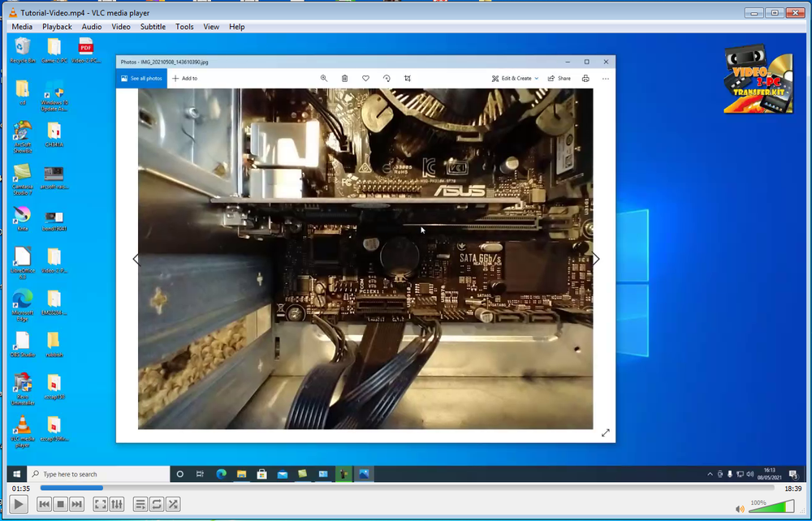812x521 pixels.
Task: Print the photo via the printer icon
Action: 585,78
